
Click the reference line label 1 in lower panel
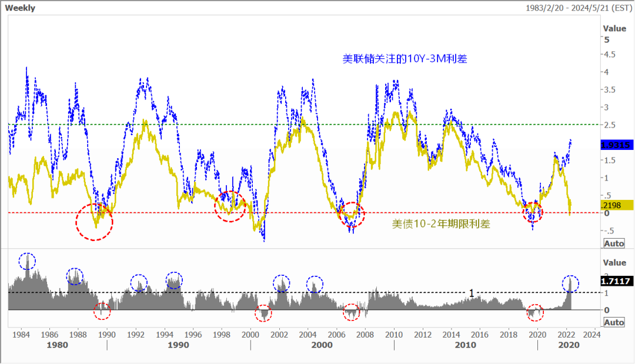pos(472,293)
